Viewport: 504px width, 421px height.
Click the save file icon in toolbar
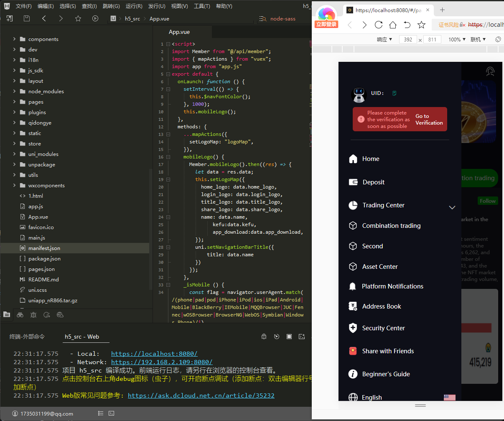[x=27, y=18]
